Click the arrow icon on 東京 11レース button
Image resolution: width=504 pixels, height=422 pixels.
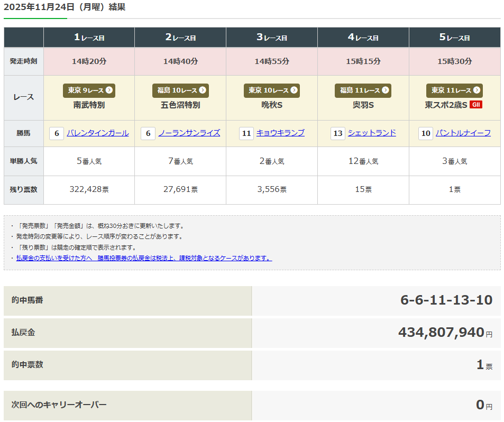tap(476, 90)
